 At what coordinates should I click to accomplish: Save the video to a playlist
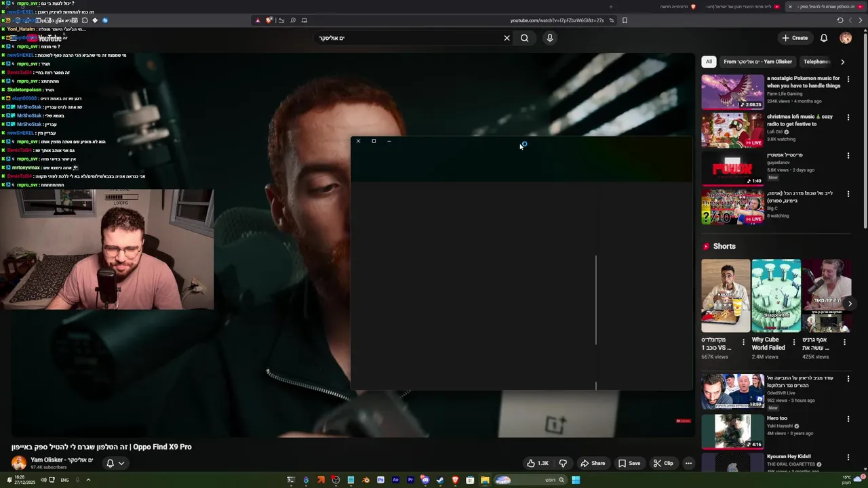click(x=629, y=463)
